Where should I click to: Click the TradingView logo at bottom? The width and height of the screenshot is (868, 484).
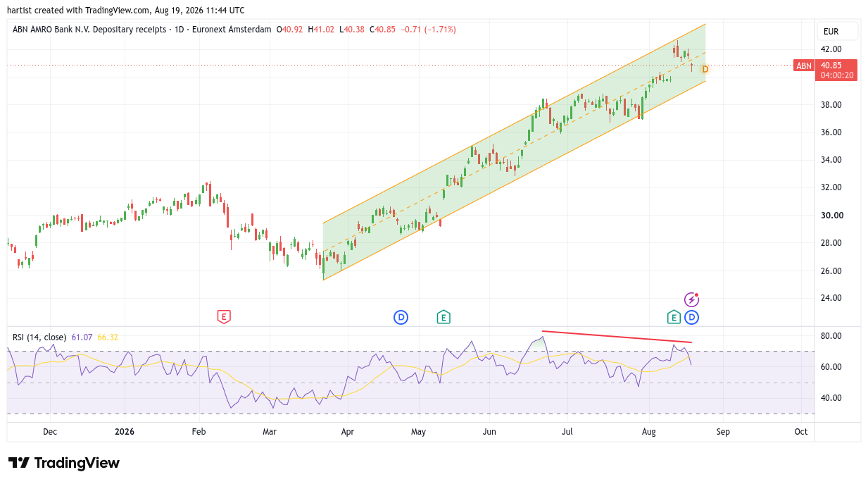point(64,463)
